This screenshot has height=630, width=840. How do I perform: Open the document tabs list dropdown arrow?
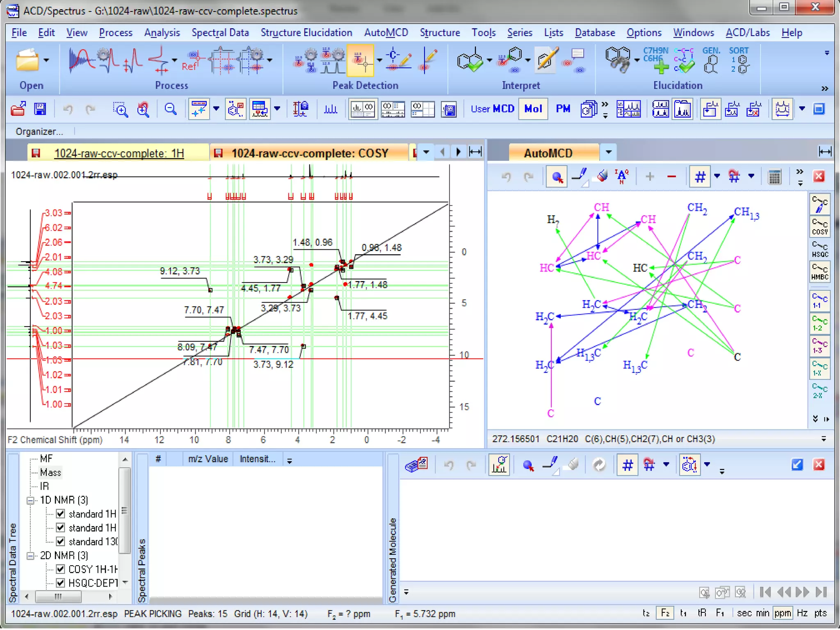pos(426,152)
